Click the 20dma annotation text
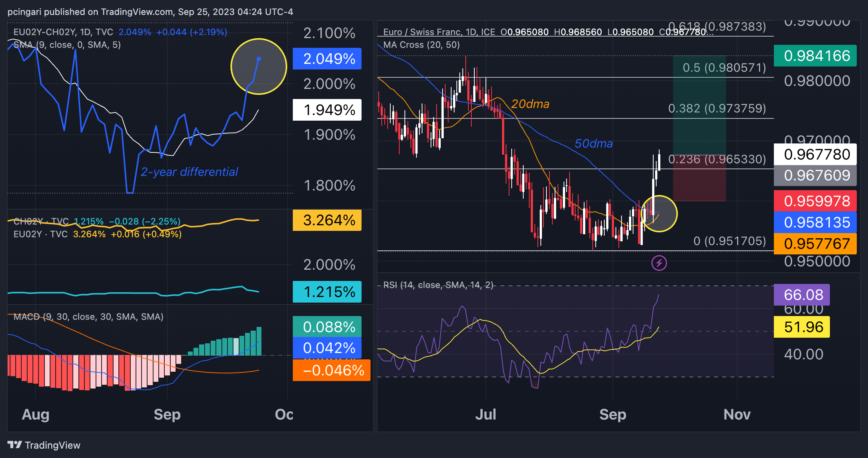This screenshot has height=458, width=868. point(530,104)
